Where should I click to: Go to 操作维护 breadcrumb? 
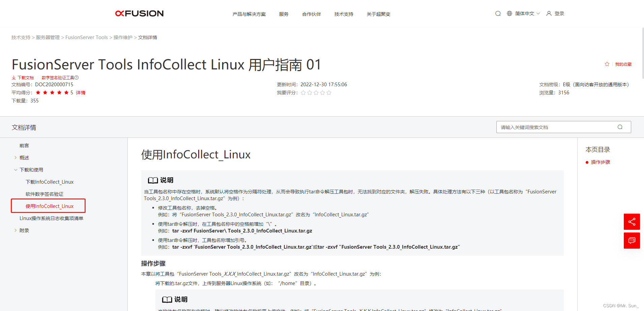123,37
